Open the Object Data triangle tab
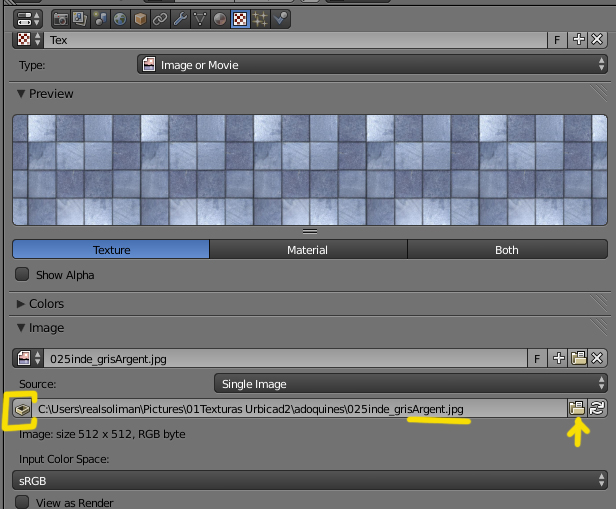This screenshot has height=509, width=616. [x=200, y=19]
